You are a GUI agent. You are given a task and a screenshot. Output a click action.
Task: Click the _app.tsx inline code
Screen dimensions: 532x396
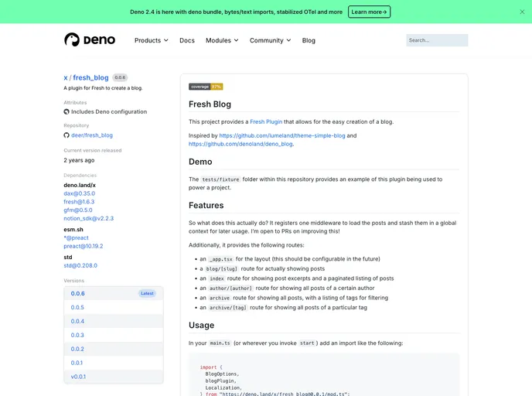(x=220, y=259)
